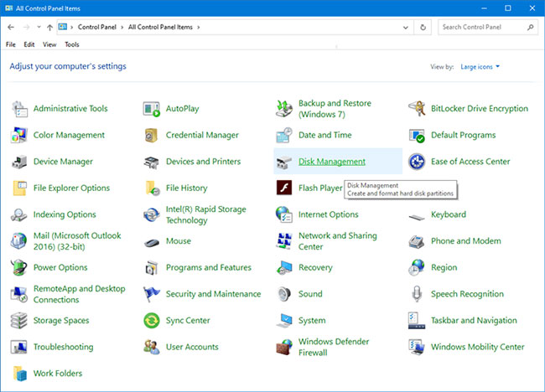This screenshot has height=392, width=545.
Task: Click Ease of Access Center icon
Action: 417,162
